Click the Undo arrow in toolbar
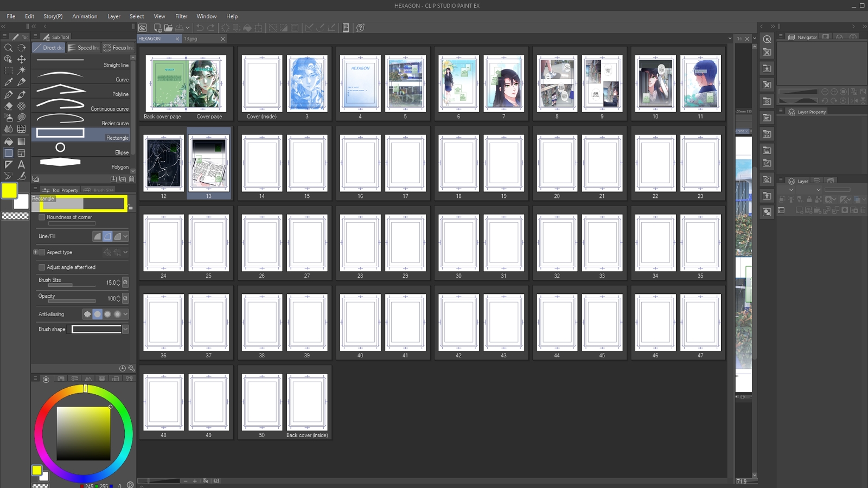The width and height of the screenshot is (868, 488). coord(200,28)
